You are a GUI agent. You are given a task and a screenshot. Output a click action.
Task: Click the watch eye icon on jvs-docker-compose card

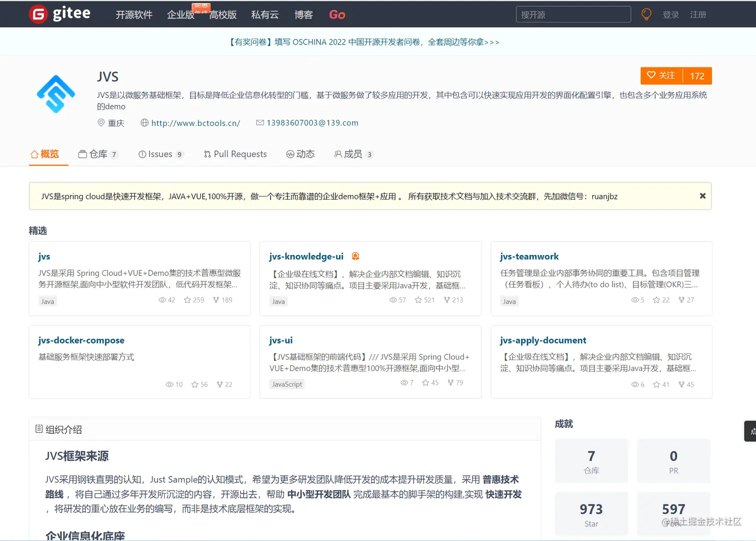click(169, 384)
